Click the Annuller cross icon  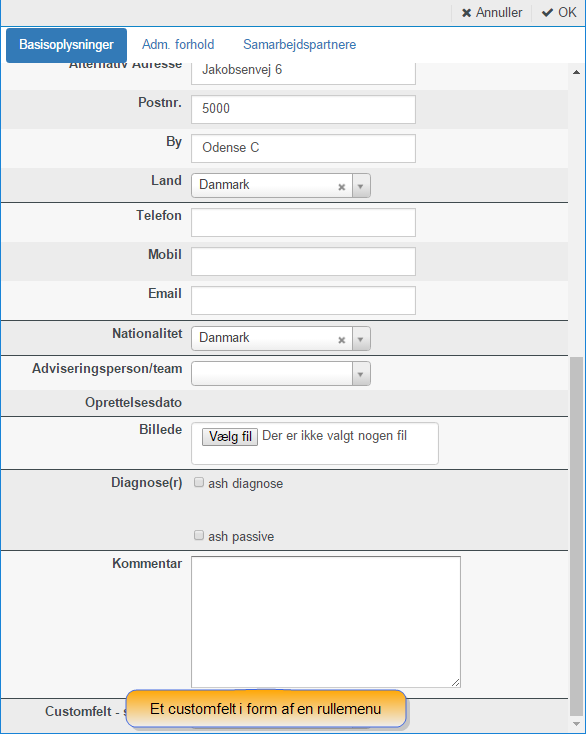[466, 13]
